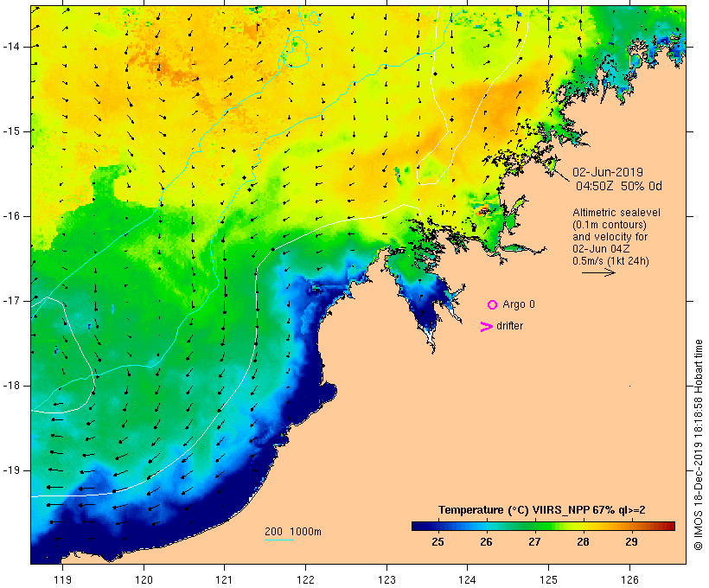Click the 0.5m/s velocity scale arrow

point(598,272)
